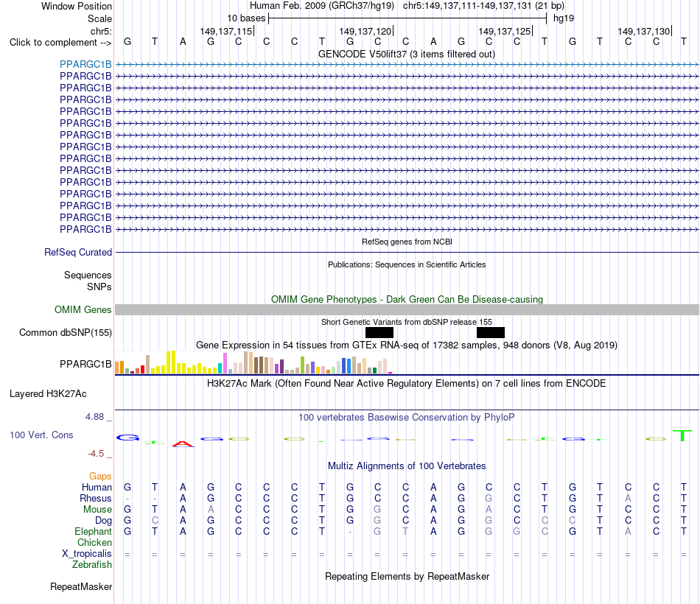Open 'Publications: Sequences in Scientific Articles' title
This screenshot has width=700, height=604.
pyautogui.click(x=407, y=264)
